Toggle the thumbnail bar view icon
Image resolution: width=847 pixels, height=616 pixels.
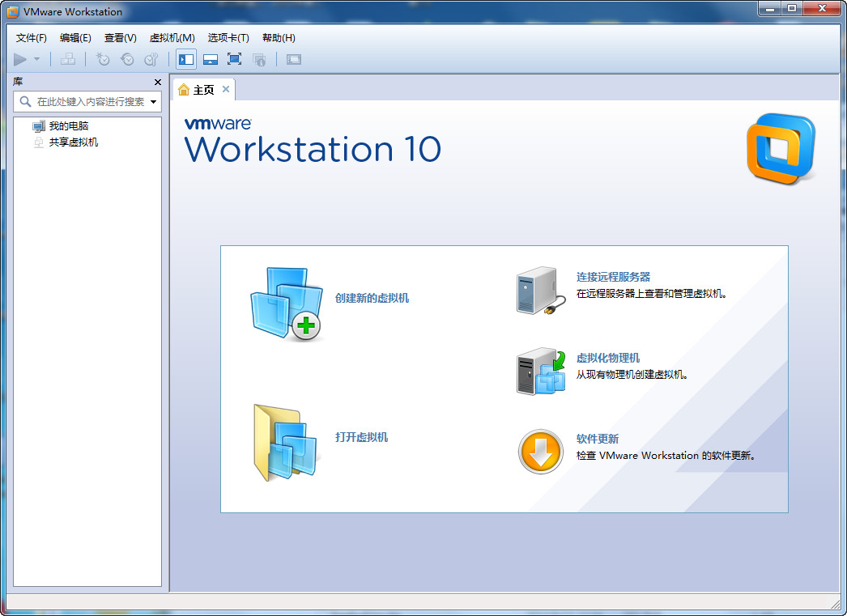click(x=210, y=59)
